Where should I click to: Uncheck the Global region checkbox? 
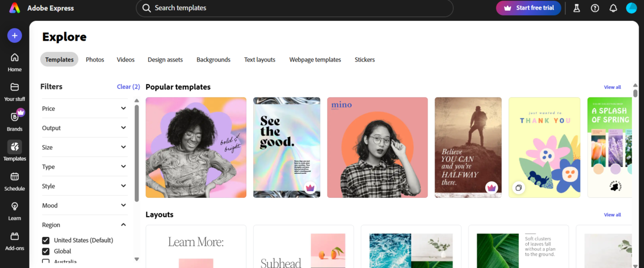point(46,251)
